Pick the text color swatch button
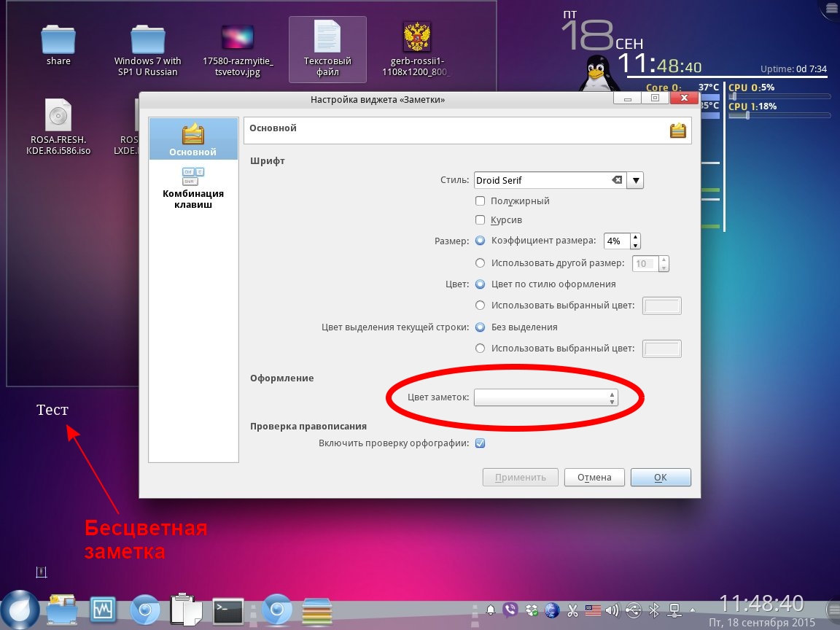This screenshot has width=840, height=630. point(661,306)
